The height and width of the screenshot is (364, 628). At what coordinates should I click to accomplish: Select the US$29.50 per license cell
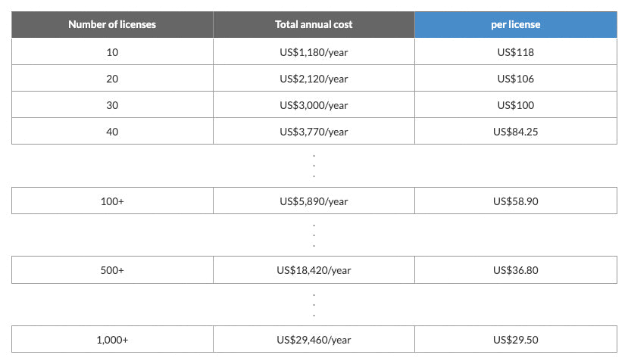(515, 340)
